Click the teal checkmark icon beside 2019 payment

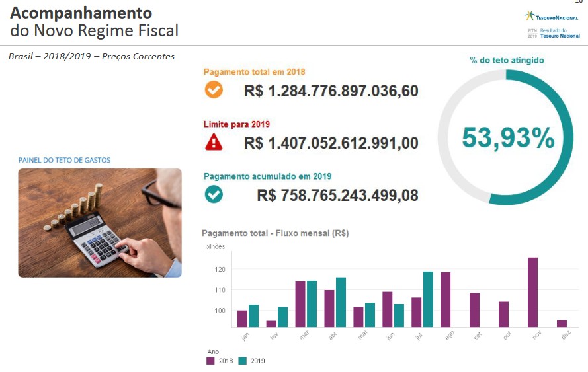coord(214,194)
